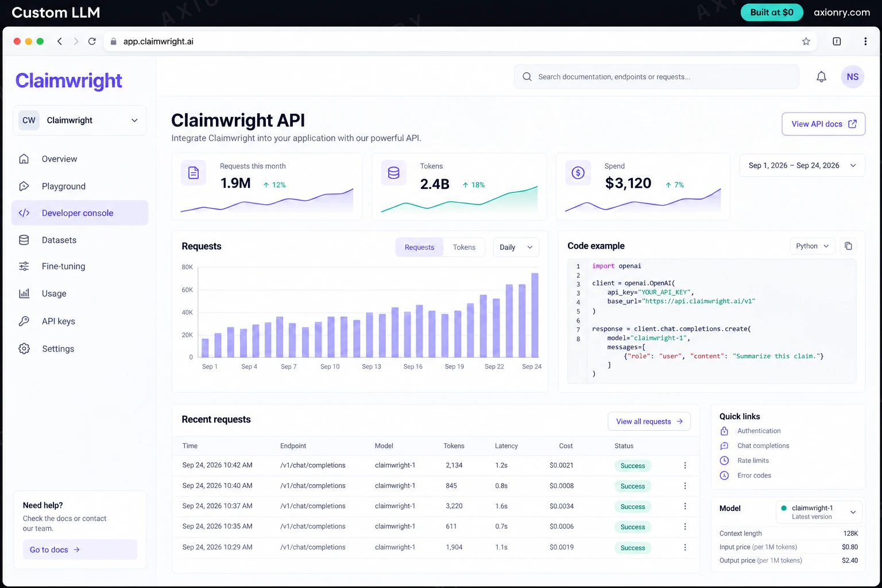Go to Playground in the sidebar
882x588 pixels.
click(x=80, y=186)
